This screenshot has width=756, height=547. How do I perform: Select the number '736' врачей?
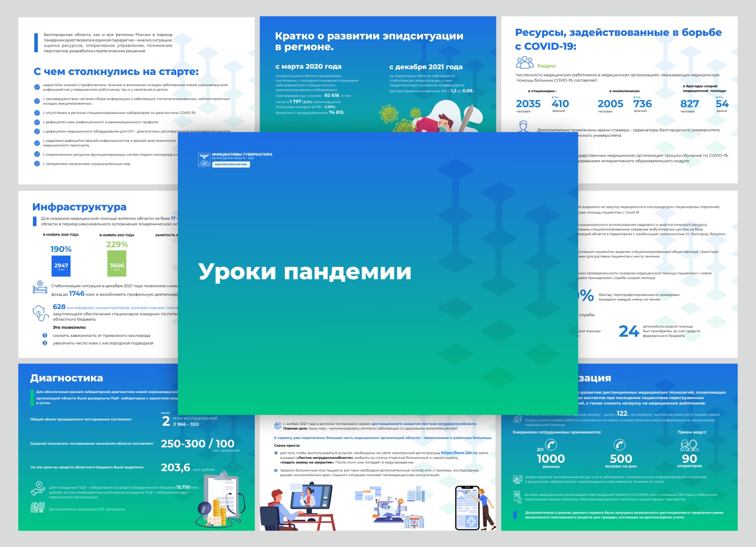[x=642, y=104]
